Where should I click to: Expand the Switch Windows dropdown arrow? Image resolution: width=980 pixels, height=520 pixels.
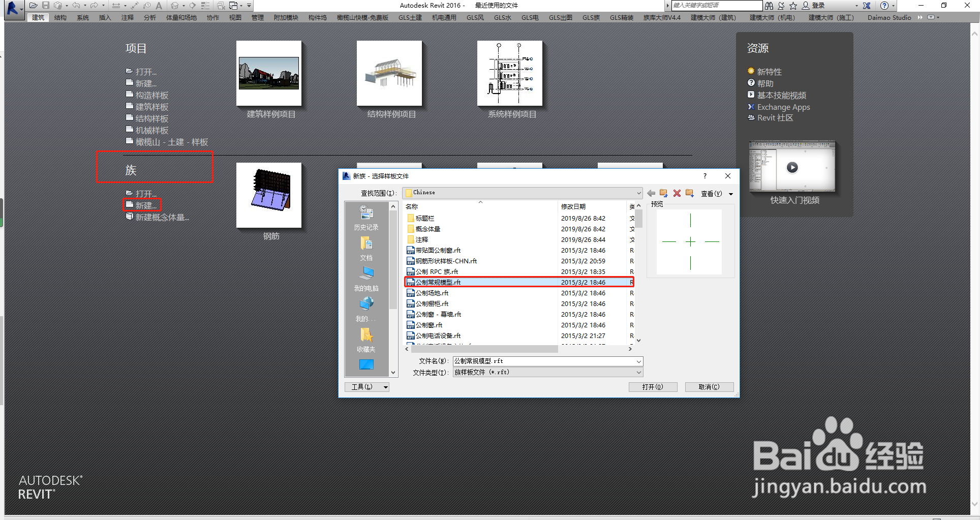[x=241, y=6]
